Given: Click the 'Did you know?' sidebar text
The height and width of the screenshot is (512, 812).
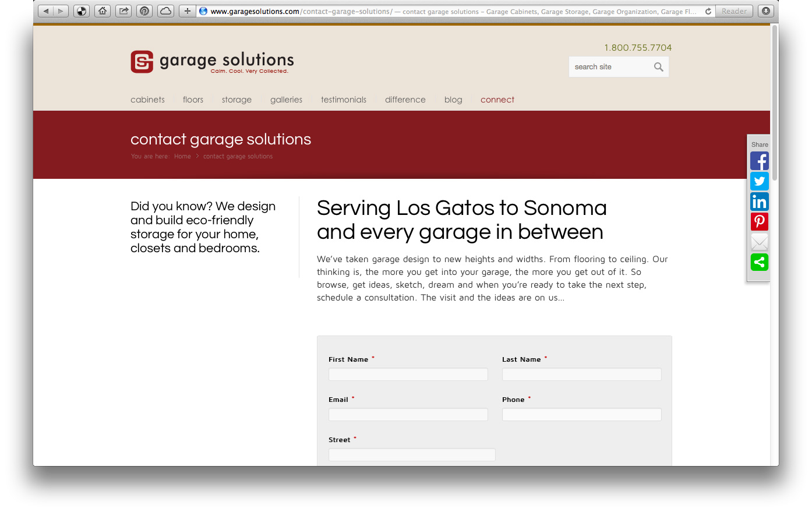Looking at the screenshot, I should (203, 227).
